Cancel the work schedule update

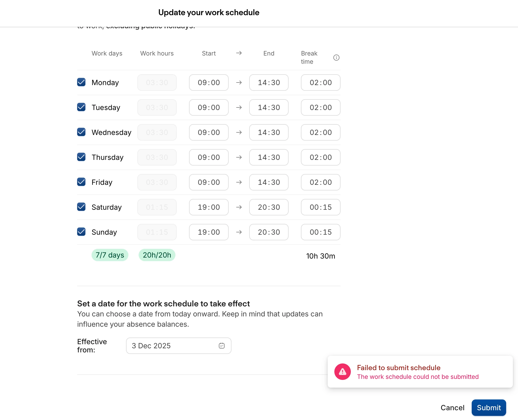point(452,408)
